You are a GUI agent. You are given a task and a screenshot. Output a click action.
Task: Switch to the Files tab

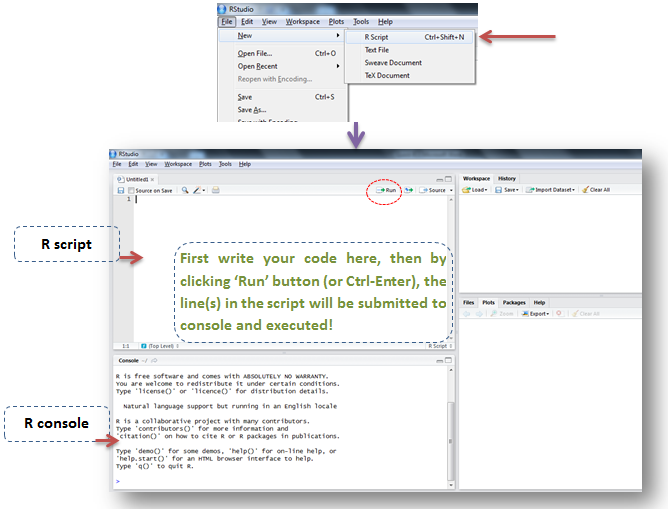tap(469, 302)
